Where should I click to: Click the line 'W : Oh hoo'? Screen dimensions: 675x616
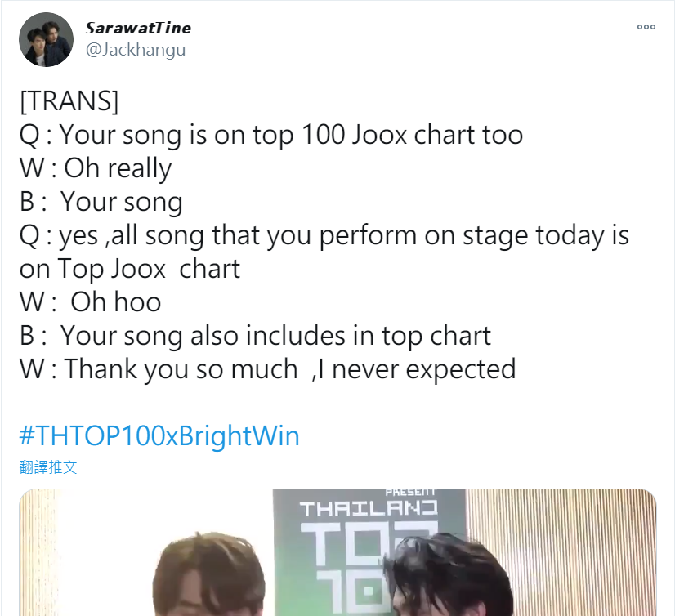[x=91, y=301]
